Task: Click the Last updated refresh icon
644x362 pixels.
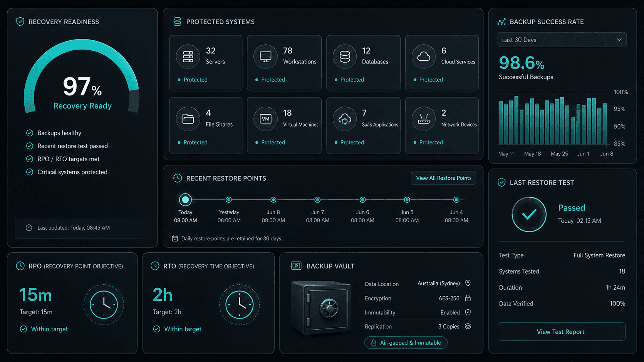Action: coord(29,228)
